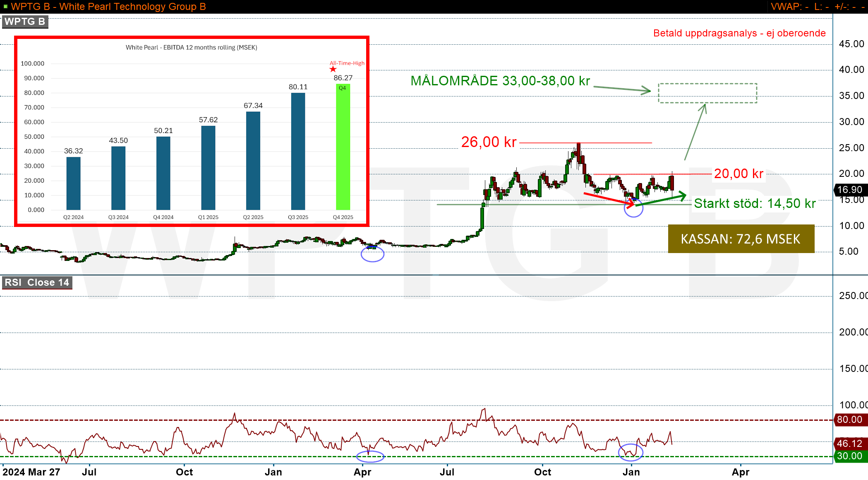Click the green square beside the WPTG B title
The width and height of the screenshot is (868, 480).
(x=5, y=7)
